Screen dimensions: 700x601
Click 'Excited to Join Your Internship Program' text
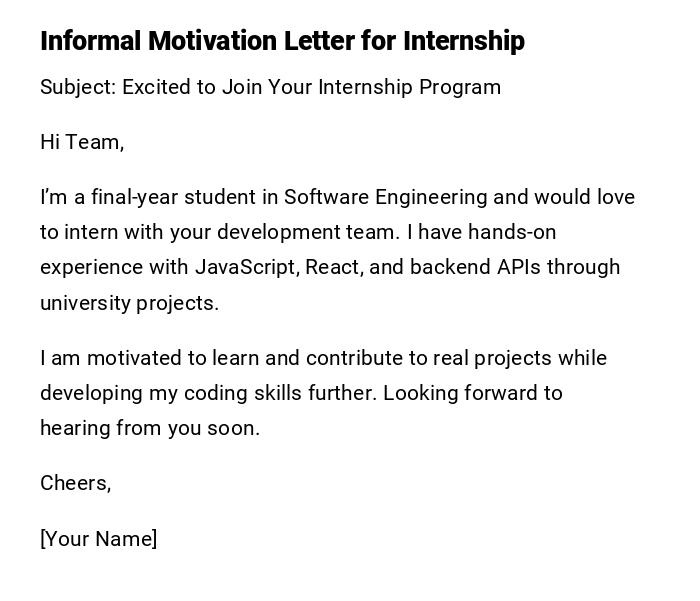tap(311, 87)
